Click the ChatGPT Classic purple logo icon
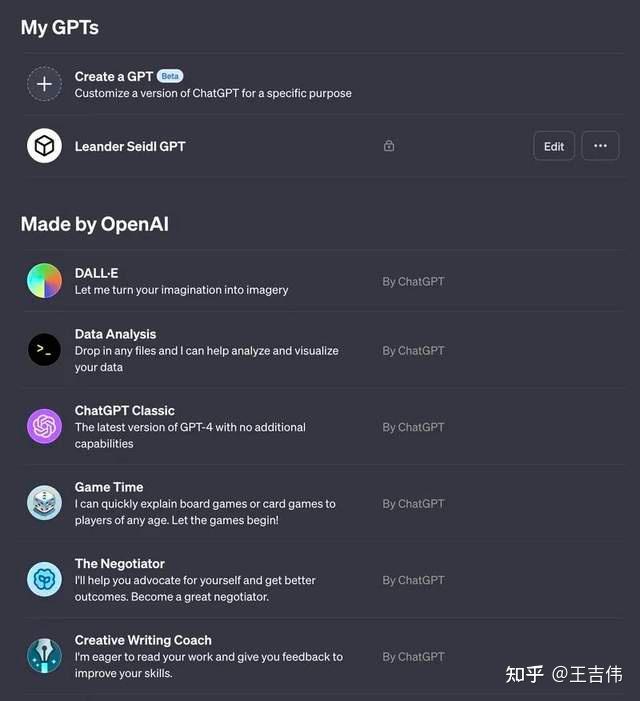Screen dimensions: 640x701 click(44, 427)
